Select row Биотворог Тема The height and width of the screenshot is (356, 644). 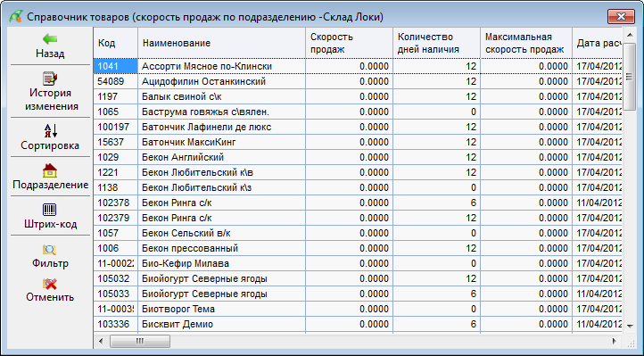[359, 310]
